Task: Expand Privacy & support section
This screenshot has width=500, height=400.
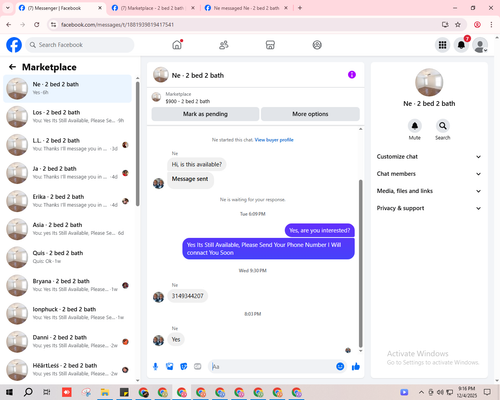Action: pyautogui.click(x=429, y=208)
